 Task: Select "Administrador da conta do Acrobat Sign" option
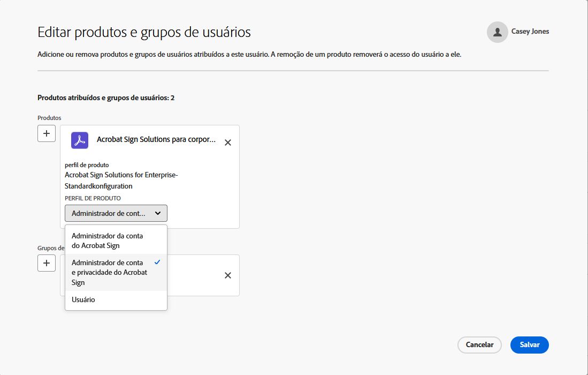(x=107, y=241)
